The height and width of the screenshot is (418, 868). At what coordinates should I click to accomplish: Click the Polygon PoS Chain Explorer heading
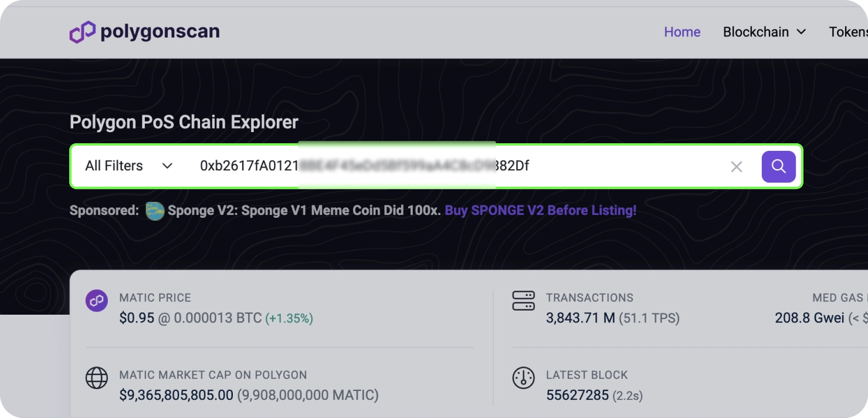[184, 122]
